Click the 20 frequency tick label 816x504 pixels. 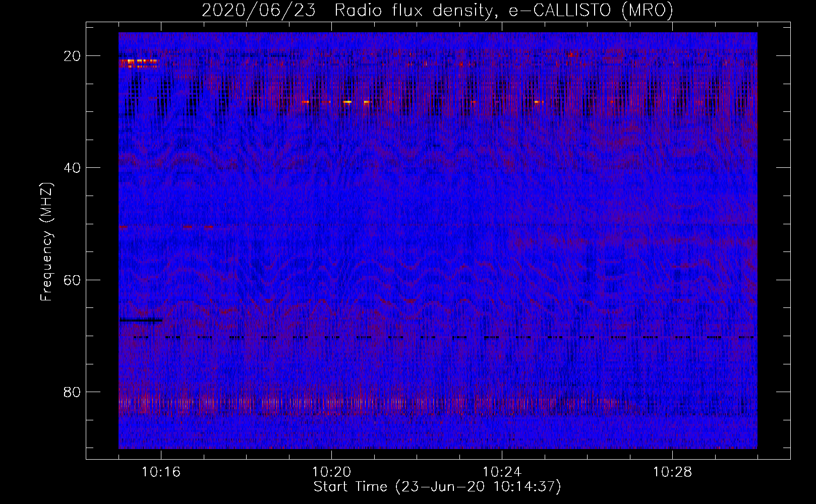(x=73, y=56)
